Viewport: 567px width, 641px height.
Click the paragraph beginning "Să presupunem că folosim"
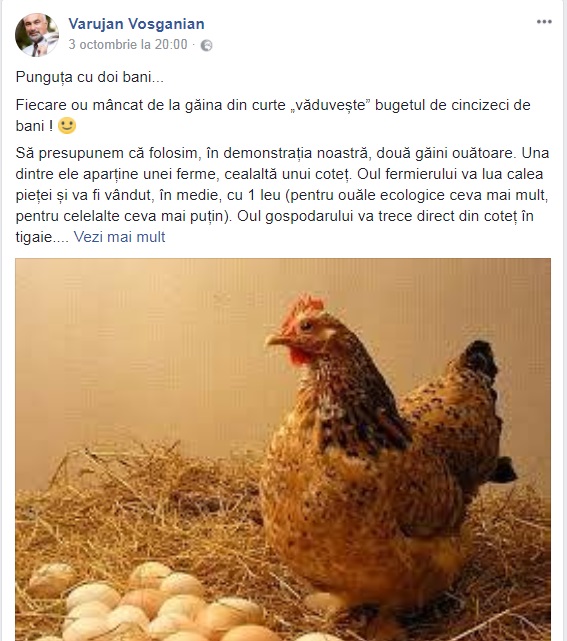point(282,195)
